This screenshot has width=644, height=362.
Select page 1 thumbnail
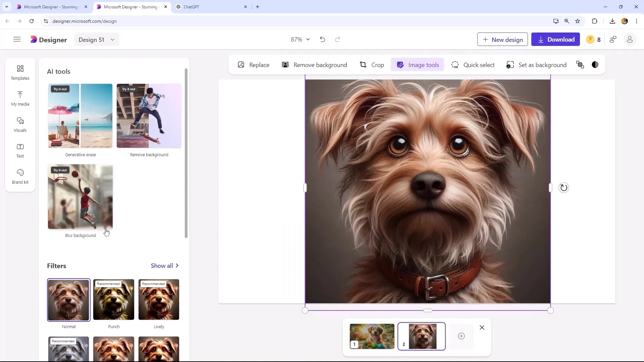[372, 336]
